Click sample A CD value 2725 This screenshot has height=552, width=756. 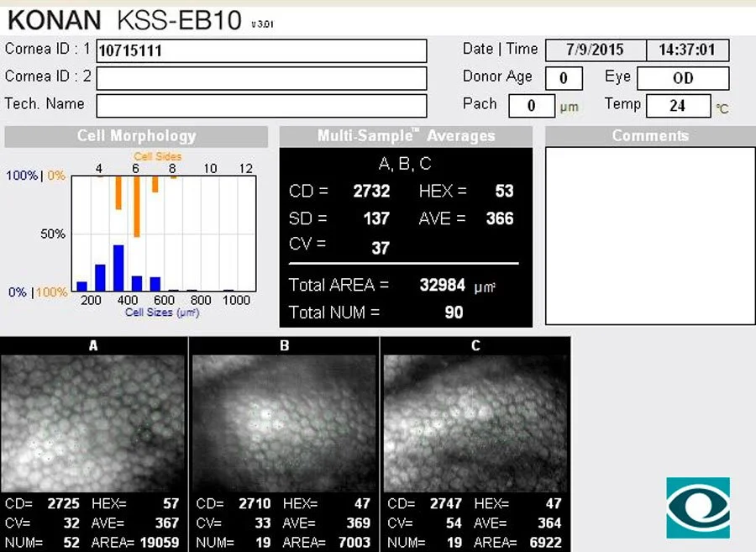coord(63,504)
